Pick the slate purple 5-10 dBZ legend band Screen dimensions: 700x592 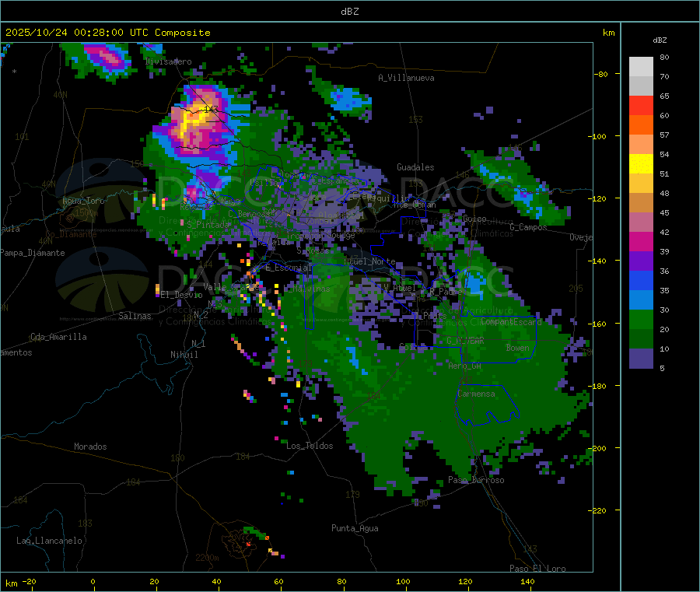[641, 359]
